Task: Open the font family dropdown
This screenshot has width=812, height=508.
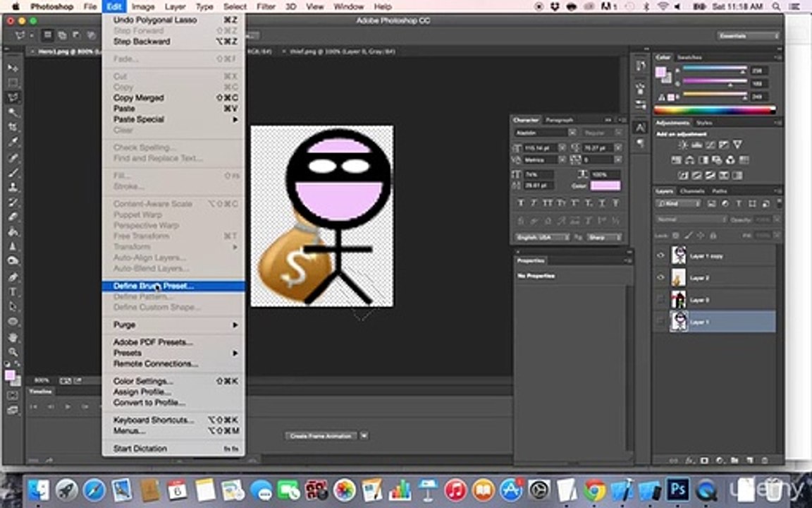Action: [x=572, y=133]
